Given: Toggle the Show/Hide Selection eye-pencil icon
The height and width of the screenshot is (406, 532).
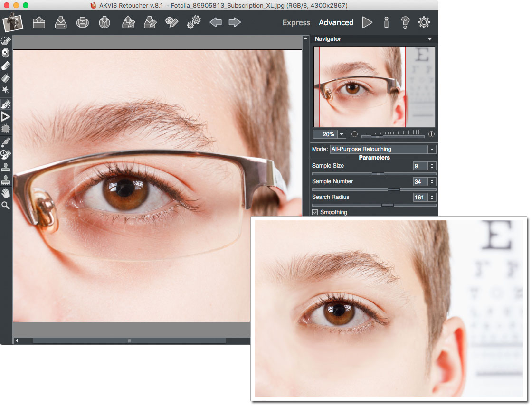Looking at the screenshot, I should pos(171,22).
